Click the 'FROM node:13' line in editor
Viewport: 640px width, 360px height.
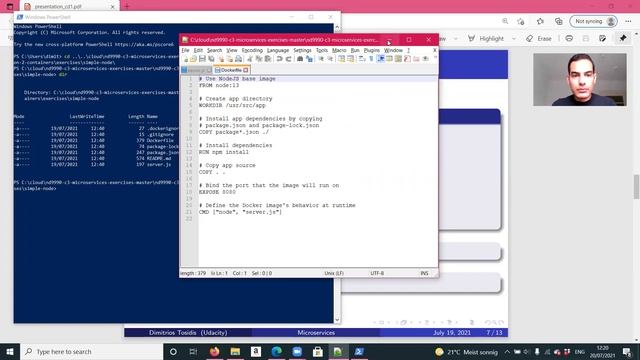[219, 85]
